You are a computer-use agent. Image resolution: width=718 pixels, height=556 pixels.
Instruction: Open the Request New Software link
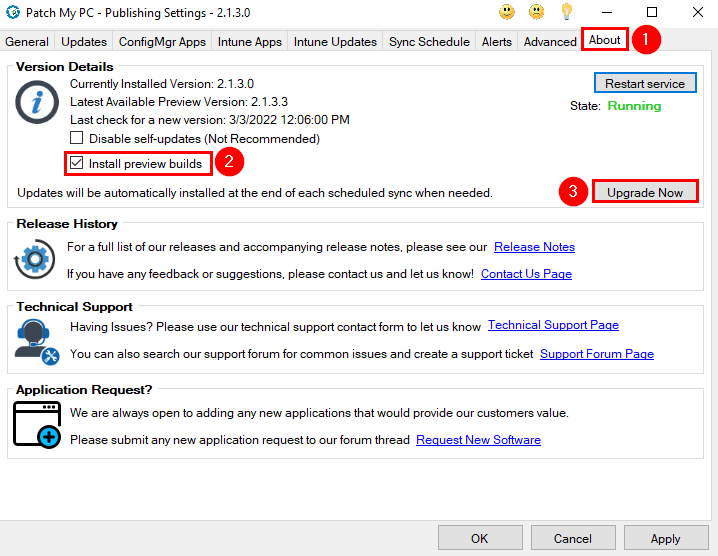click(x=478, y=440)
